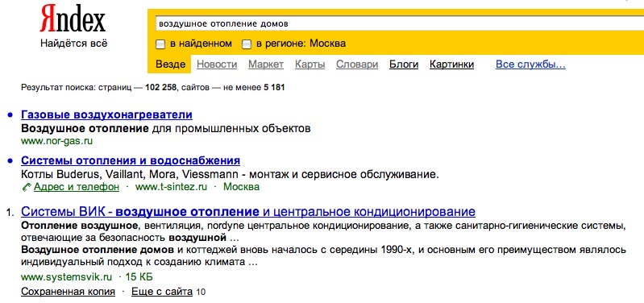Open 'Системы отопления и водоснабжения' link
644x303 pixels.
[x=131, y=160]
